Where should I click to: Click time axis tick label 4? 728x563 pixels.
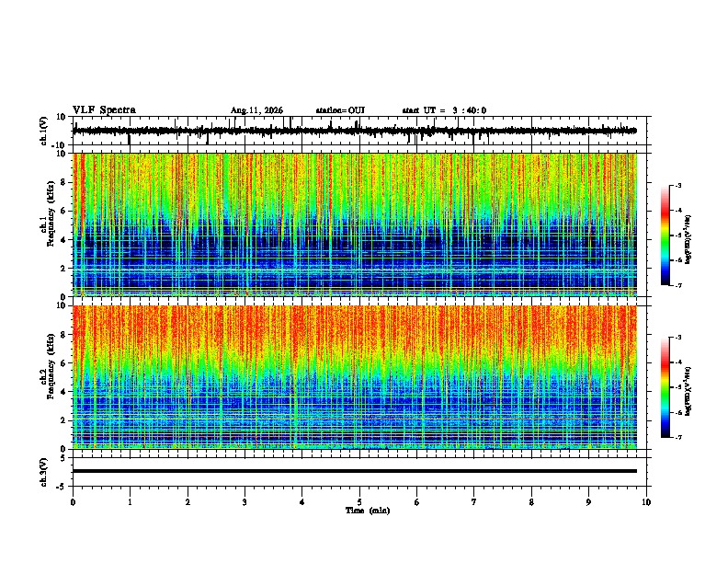[302, 502]
